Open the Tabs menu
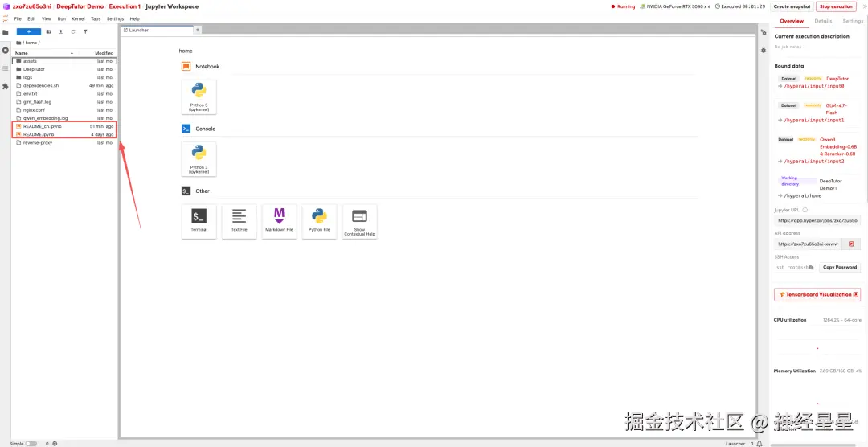 (96, 18)
